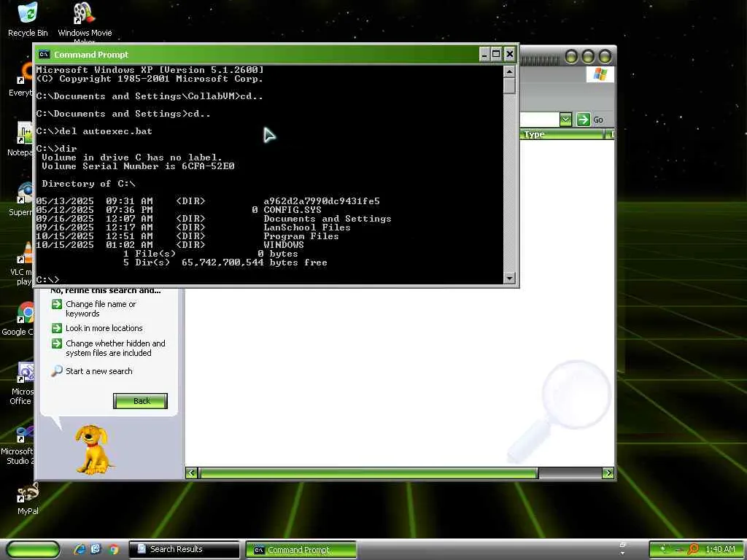Click the 'Documents and Settings' directory entry
Screen dimensions: 747x560
coord(328,219)
